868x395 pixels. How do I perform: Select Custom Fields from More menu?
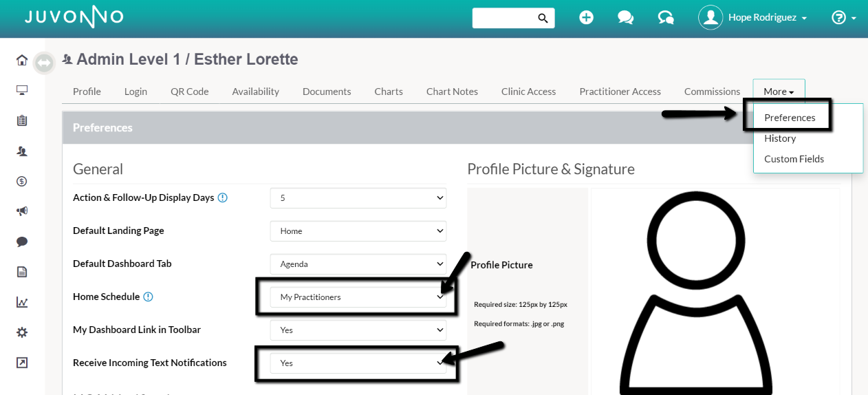point(794,159)
